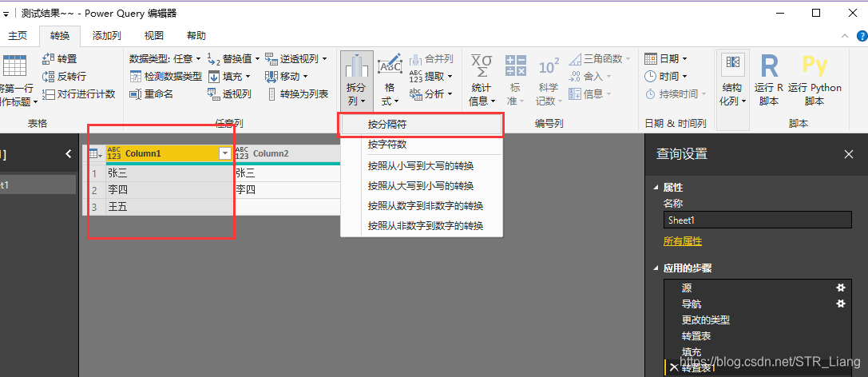Viewport: 868px width, 377px height.
Task: Collapse the queries pane with left chevron
Action: pyautogui.click(x=69, y=154)
